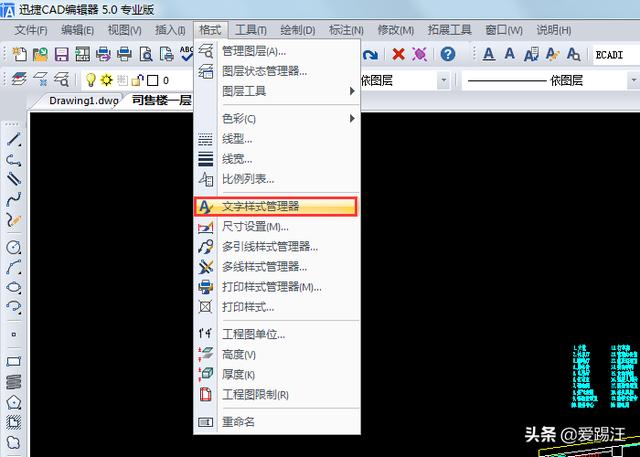Screen dimensions: 640x457
Task: Choose 线型... in the Format menu
Action: coord(277,139)
